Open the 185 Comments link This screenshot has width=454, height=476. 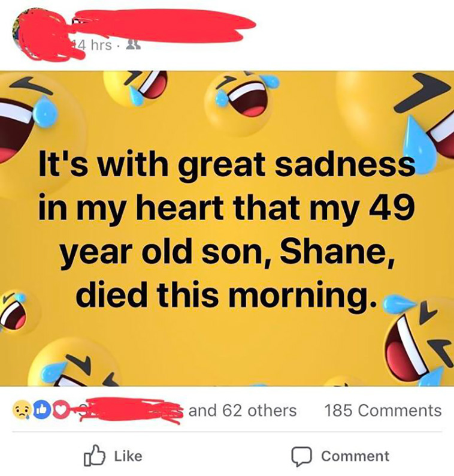383,411
